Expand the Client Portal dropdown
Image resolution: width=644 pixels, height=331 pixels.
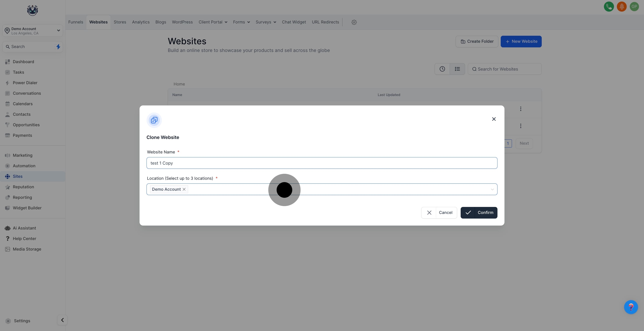pyautogui.click(x=212, y=22)
